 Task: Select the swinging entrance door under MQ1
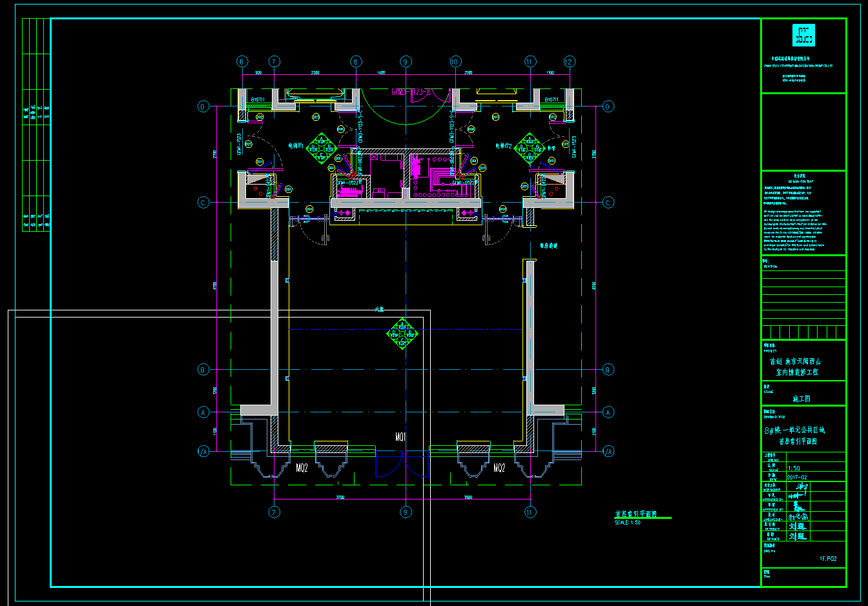402,464
